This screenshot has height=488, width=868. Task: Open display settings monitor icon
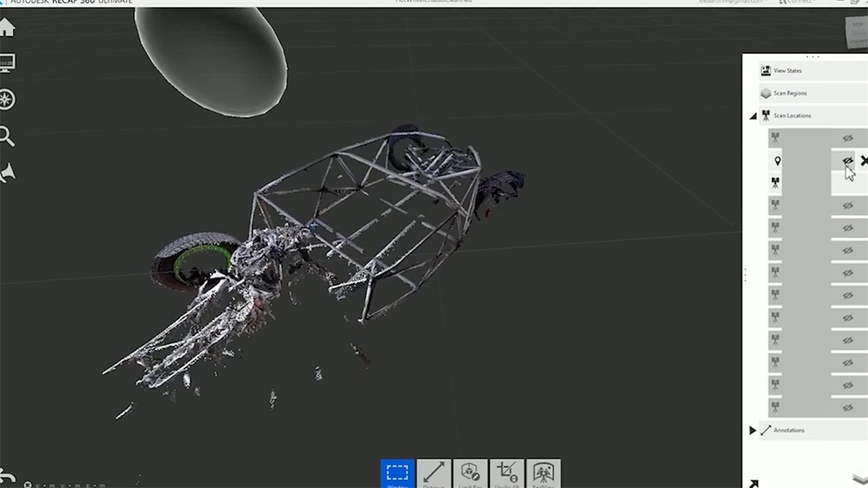pos(7,63)
